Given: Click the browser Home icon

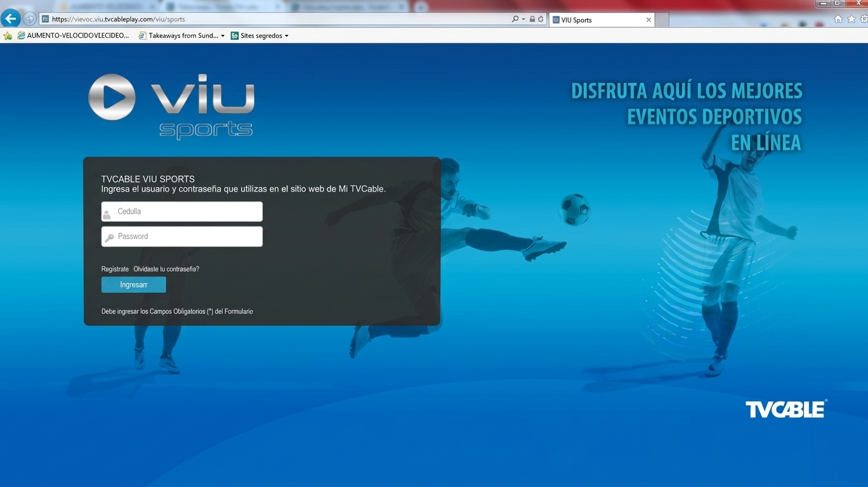Looking at the screenshot, I should click(x=838, y=19).
